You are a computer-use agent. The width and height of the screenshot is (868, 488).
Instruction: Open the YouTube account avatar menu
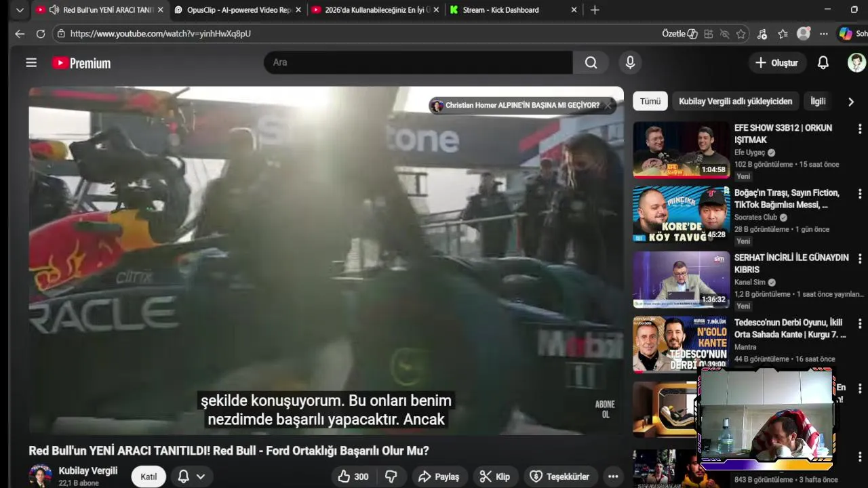[x=856, y=62]
